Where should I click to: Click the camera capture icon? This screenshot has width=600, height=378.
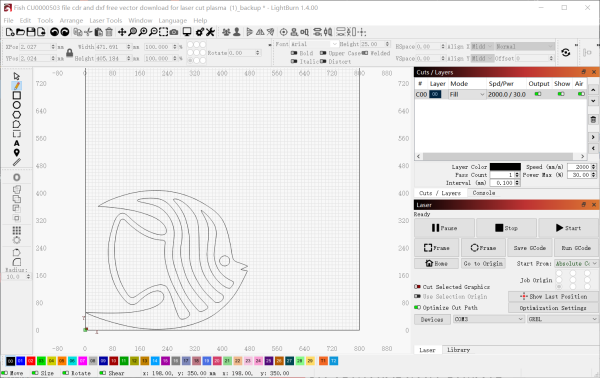174,32
